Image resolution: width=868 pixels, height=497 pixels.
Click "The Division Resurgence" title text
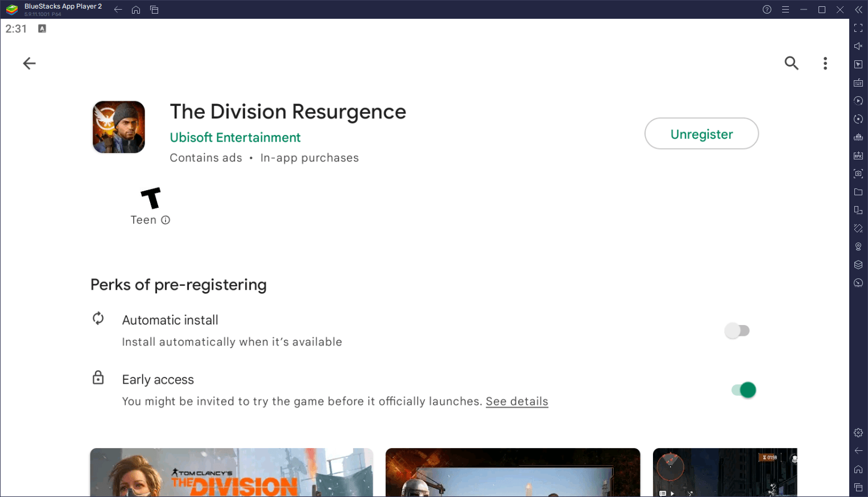tap(288, 112)
